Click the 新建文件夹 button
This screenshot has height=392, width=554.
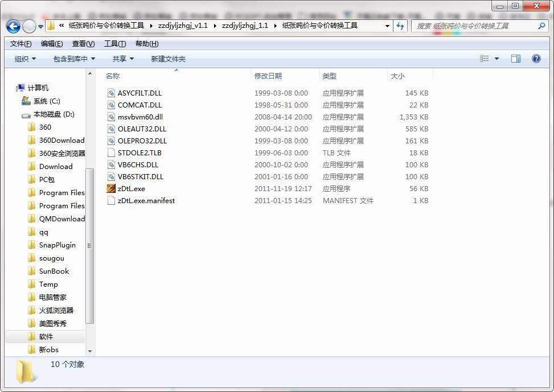(x=168, y=59)
